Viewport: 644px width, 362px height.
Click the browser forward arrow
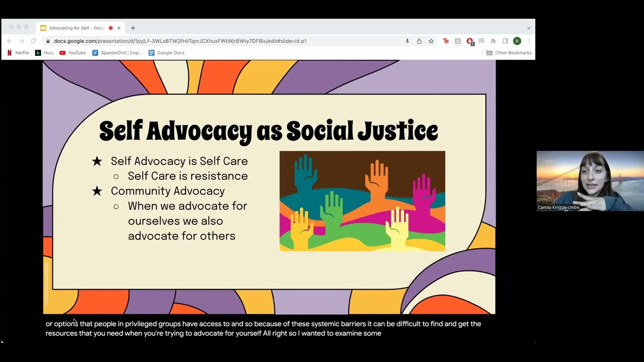pyautogui.click(x=21, y=41)
